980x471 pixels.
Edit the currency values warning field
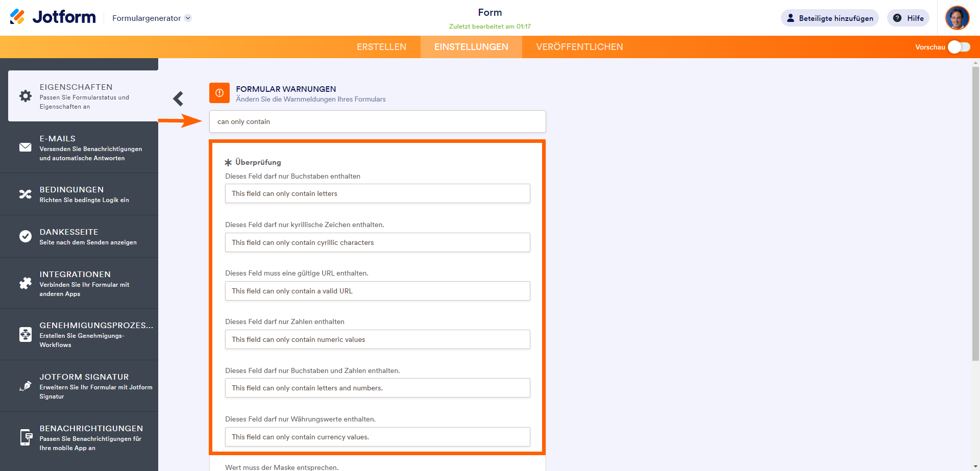click(377, 437)
